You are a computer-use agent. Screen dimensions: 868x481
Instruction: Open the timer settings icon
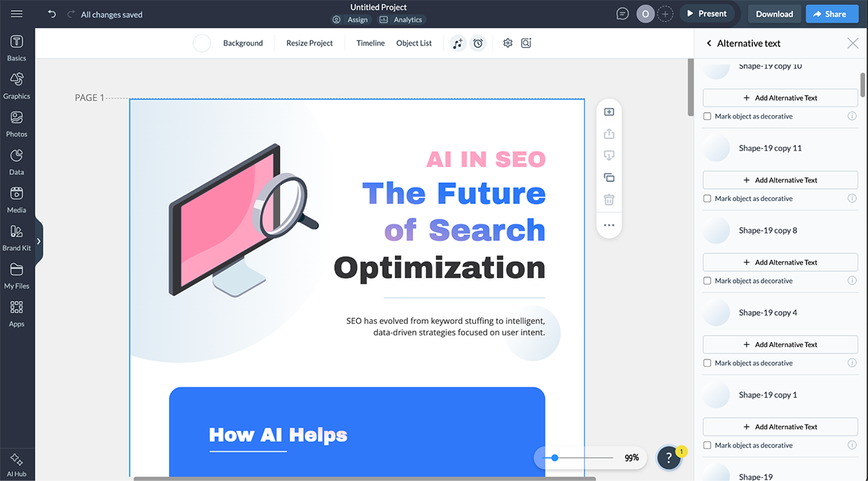(478, 43)
